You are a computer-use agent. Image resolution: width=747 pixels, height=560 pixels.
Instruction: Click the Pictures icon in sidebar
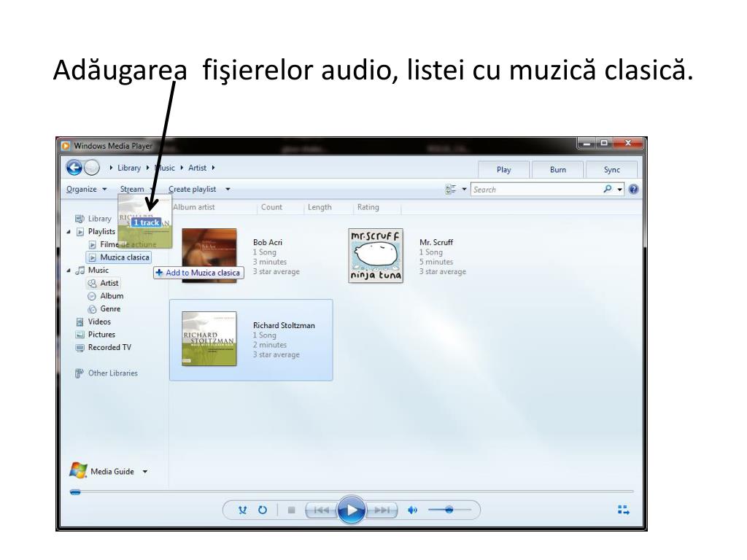click(80, 335)
